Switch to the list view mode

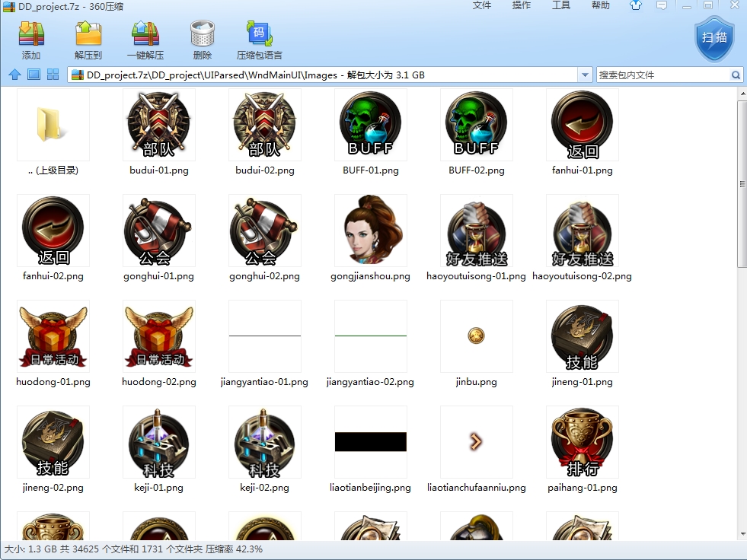[34, 75]
